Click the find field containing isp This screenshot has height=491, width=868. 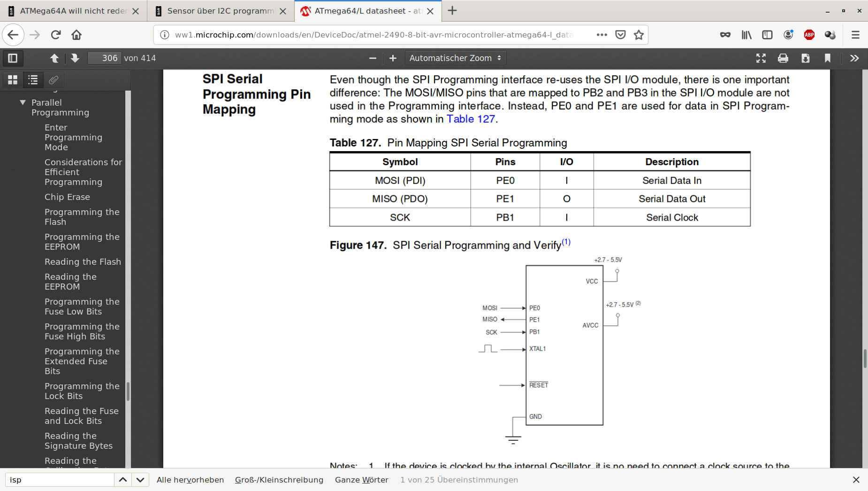coord(60,480)
